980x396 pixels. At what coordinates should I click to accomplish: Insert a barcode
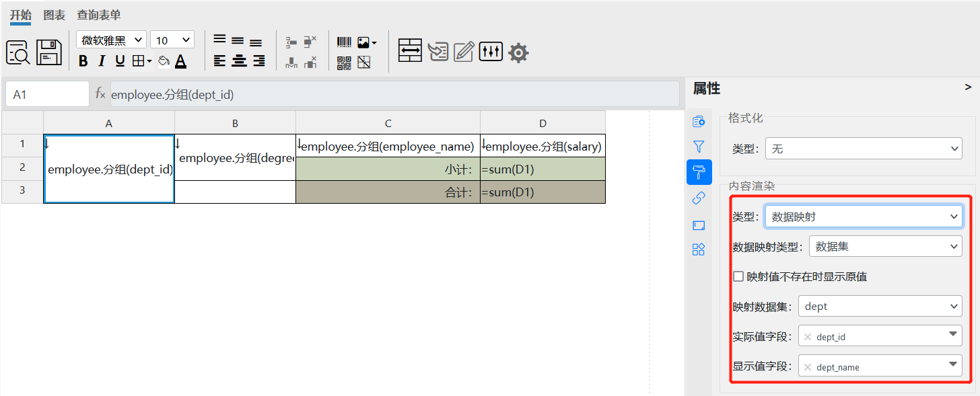pyautogui.click(x=344, y=42)
